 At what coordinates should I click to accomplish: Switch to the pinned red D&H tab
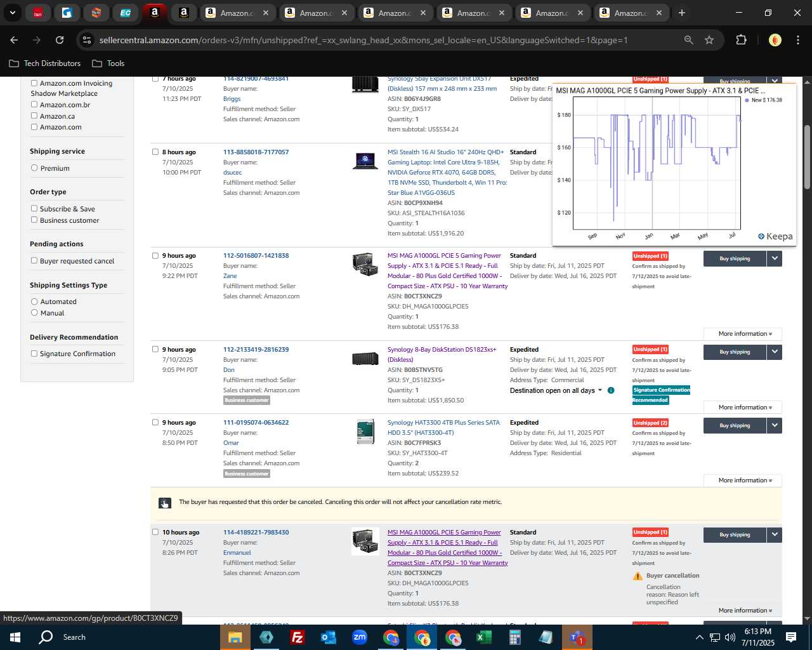38,13
